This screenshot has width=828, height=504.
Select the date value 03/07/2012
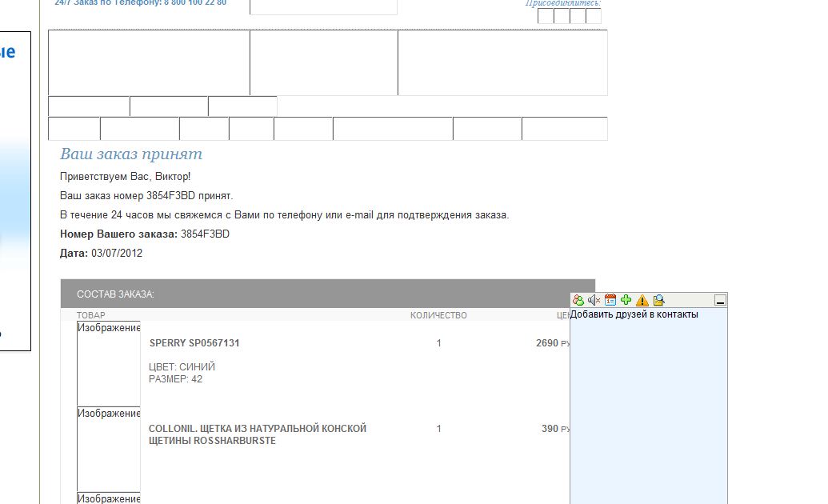[117, 253]
